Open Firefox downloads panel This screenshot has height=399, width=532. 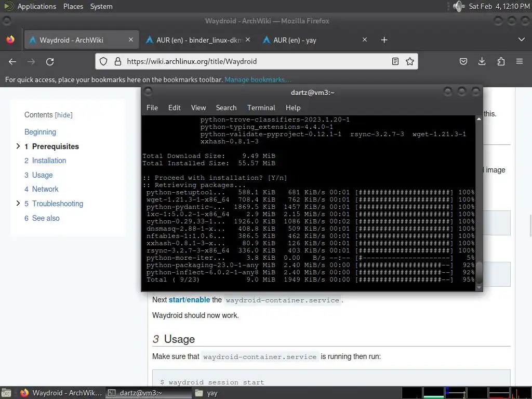pyautogui.click(x=482, y=61)
